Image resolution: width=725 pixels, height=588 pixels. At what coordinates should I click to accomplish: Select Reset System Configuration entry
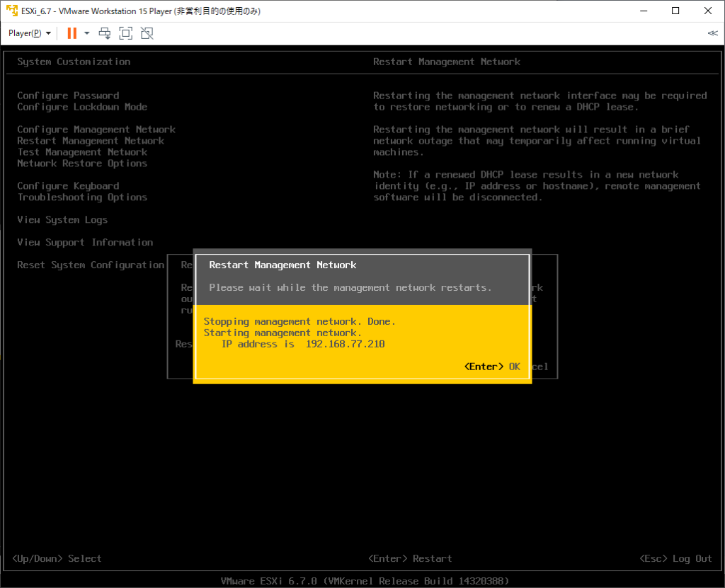(x=91, y=265)
